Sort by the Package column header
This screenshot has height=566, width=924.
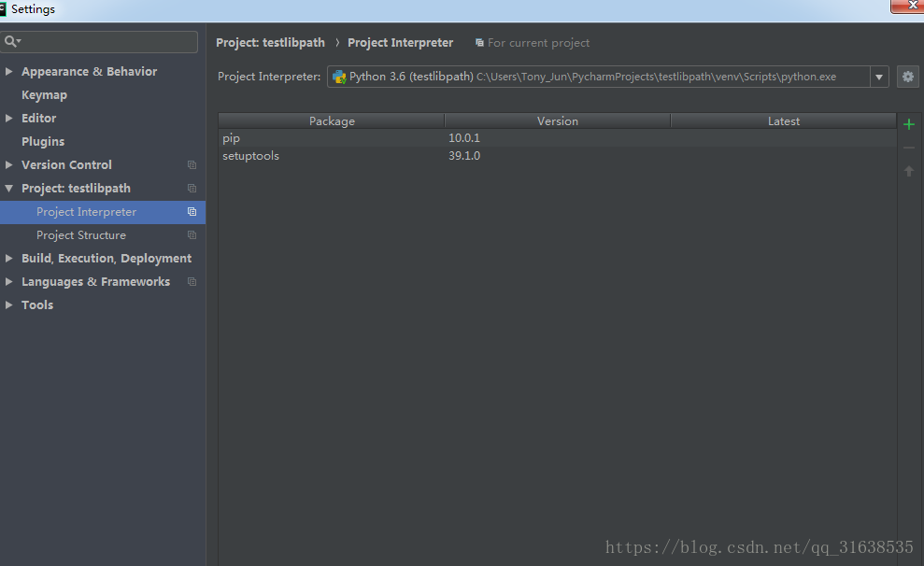pyautogui.click(x=332, y=120)
